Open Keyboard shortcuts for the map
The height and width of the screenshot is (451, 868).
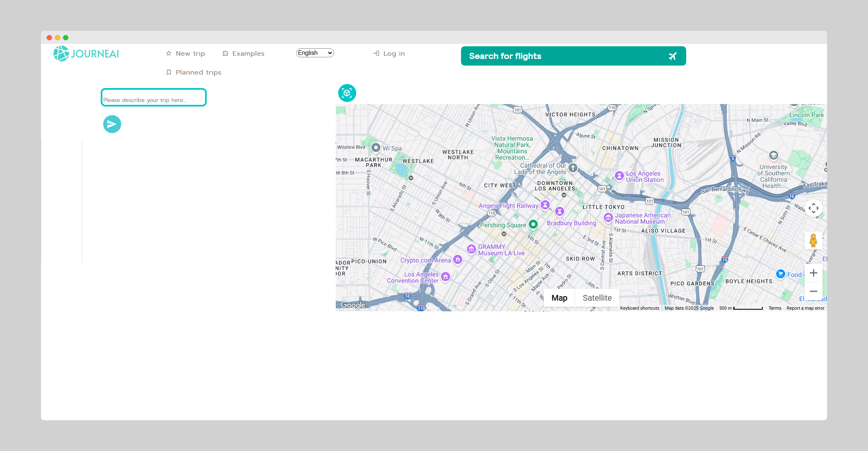(x=640, y=308)
